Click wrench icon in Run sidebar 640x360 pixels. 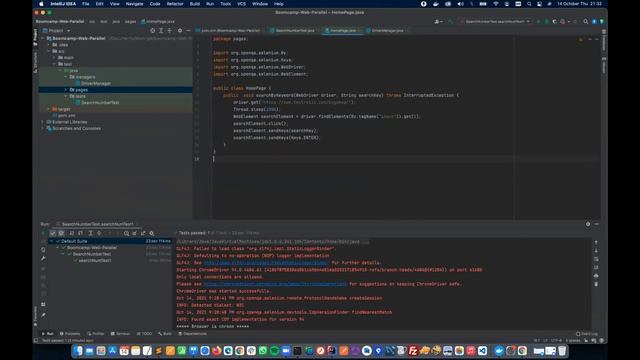[43, 258]
